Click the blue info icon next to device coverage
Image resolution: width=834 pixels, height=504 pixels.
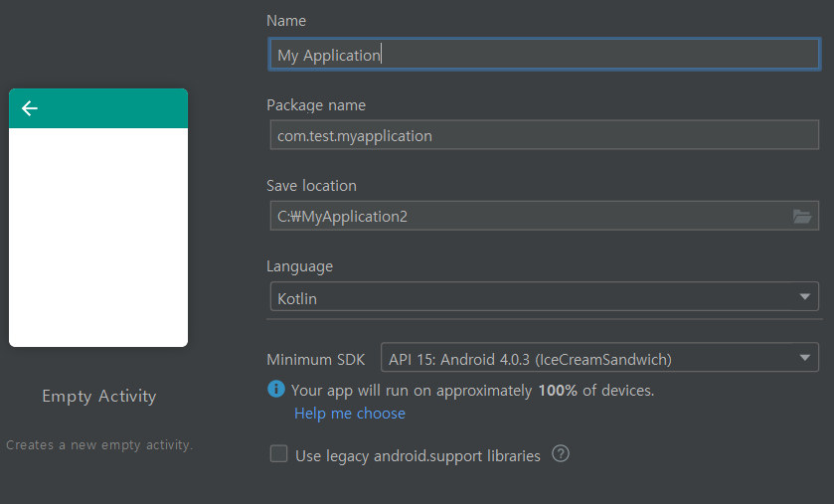[276, 389]
